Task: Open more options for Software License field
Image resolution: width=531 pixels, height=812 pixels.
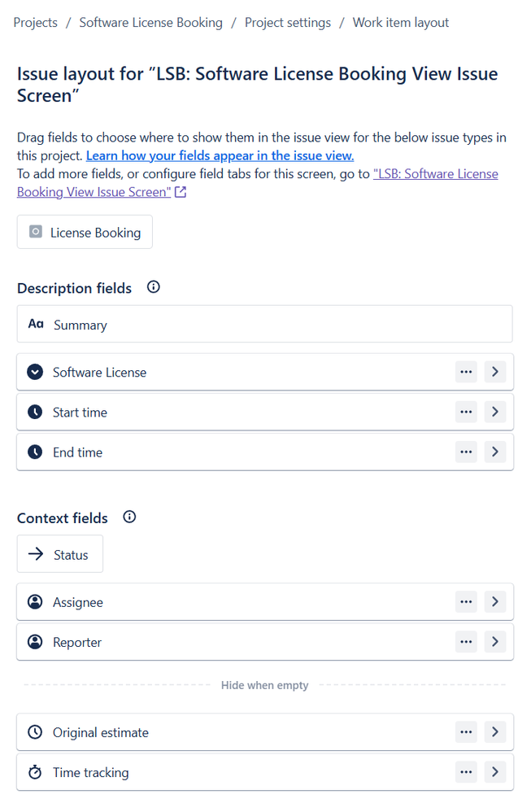Action: (466, 372)
